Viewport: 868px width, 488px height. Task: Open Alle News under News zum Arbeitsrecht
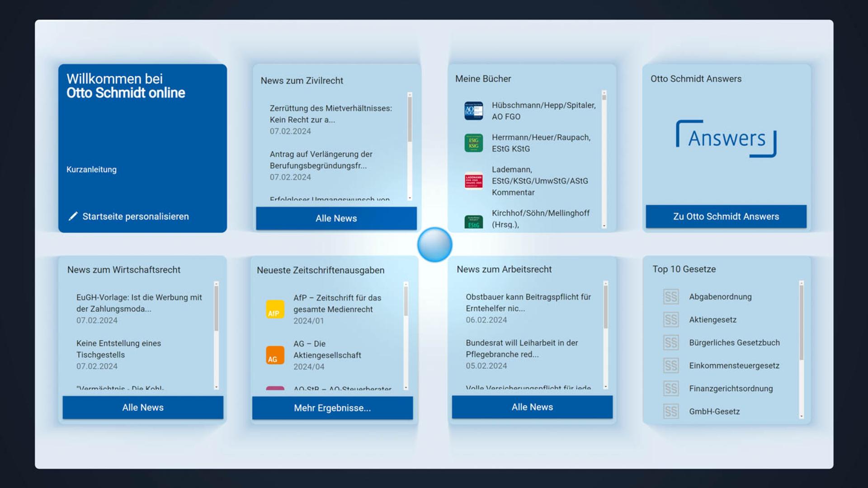pos(532,407)
